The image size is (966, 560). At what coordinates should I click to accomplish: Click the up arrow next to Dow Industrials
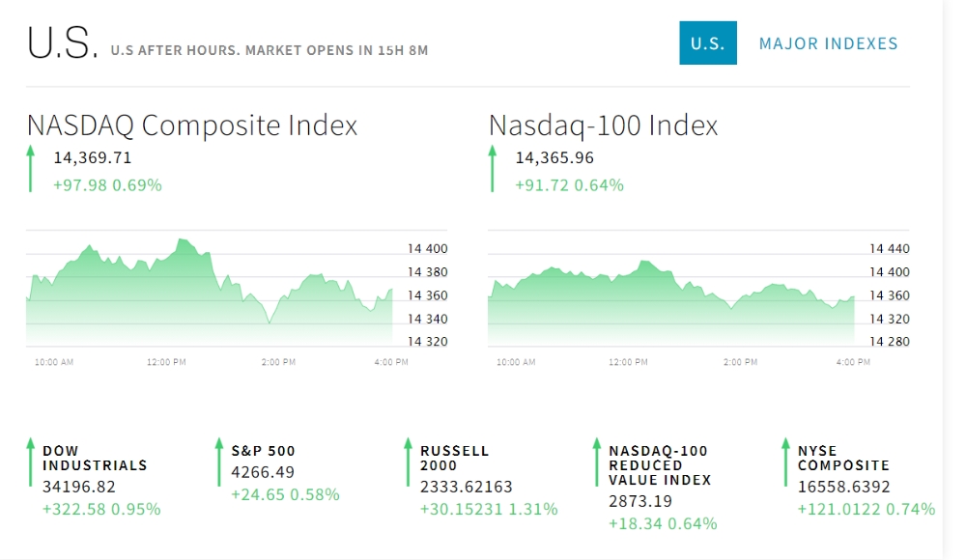click(30, 462)
